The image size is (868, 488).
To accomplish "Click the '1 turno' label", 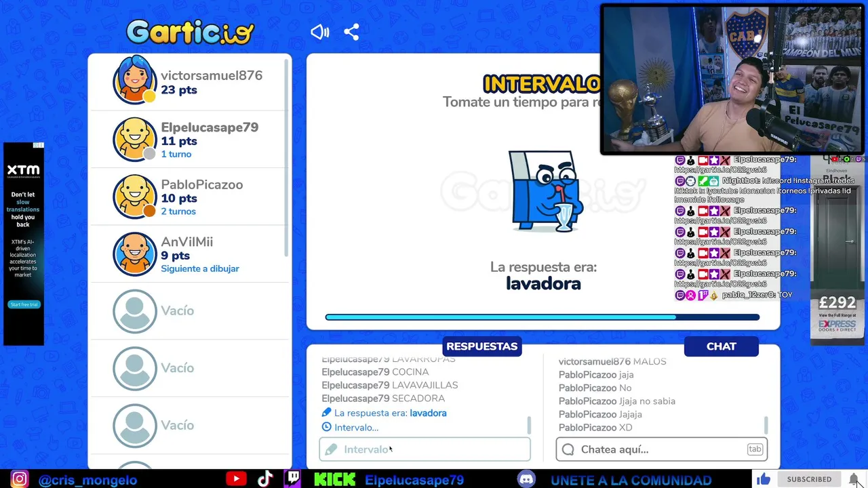I will [x=176, y=154].
